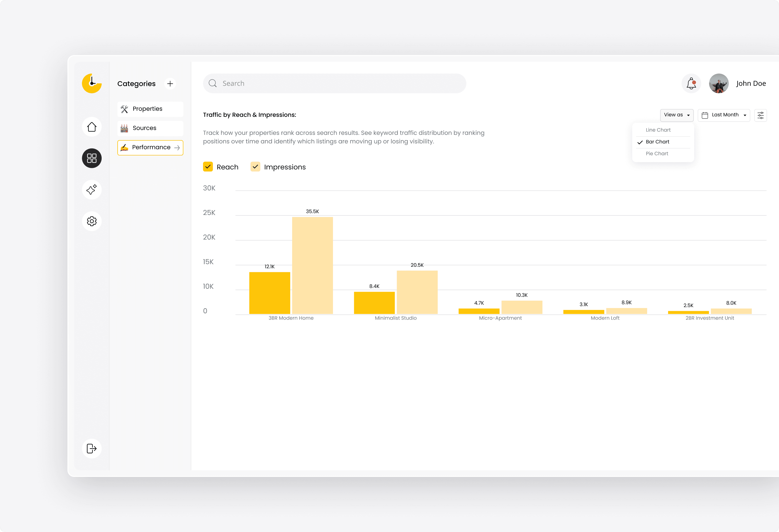Open the Last Month date dropdown

(724, 115)
